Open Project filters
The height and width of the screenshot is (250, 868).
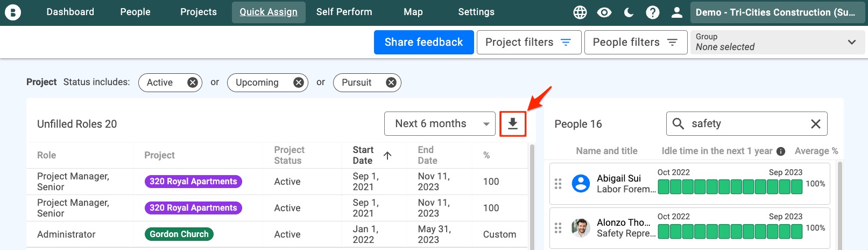[529, 42]
